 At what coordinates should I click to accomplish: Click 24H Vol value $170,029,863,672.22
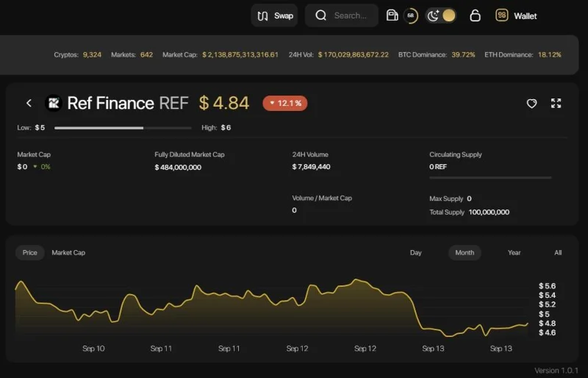tap(354, 55)
